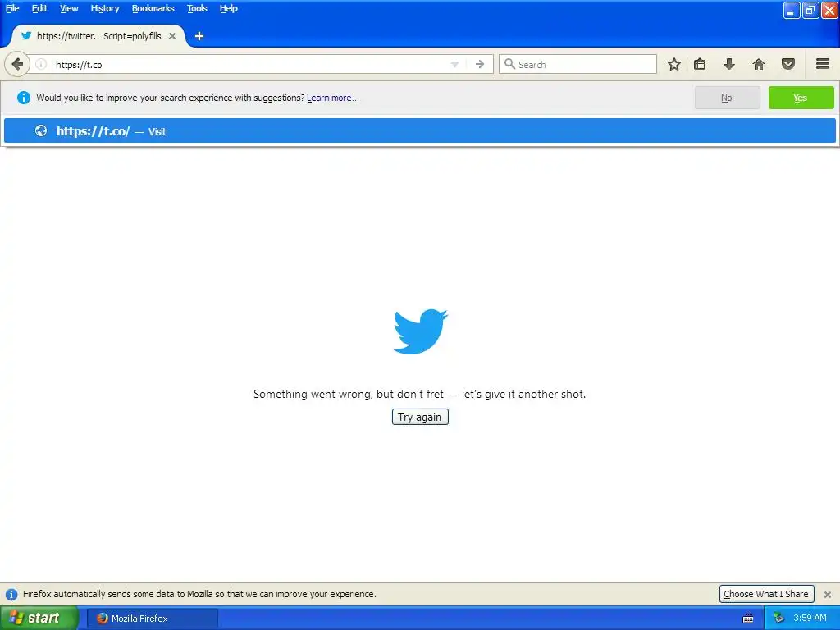
Task: Go to Firefox home page icon
Action: tap(759, 64)
